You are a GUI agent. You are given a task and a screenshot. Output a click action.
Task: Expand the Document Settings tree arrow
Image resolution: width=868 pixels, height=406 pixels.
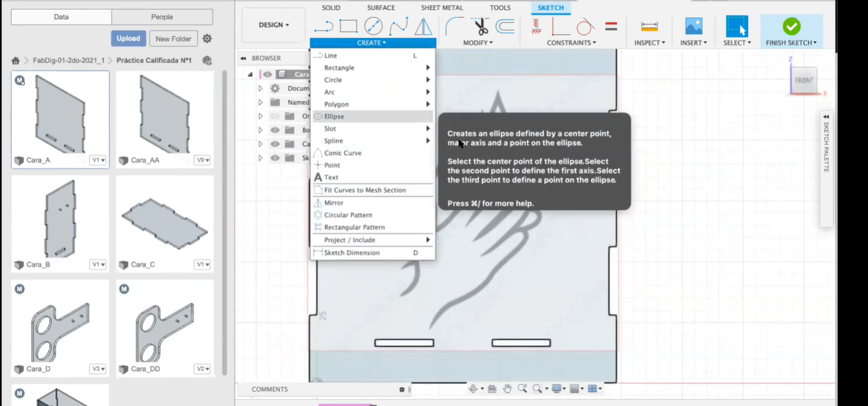[x=260, y=88]
